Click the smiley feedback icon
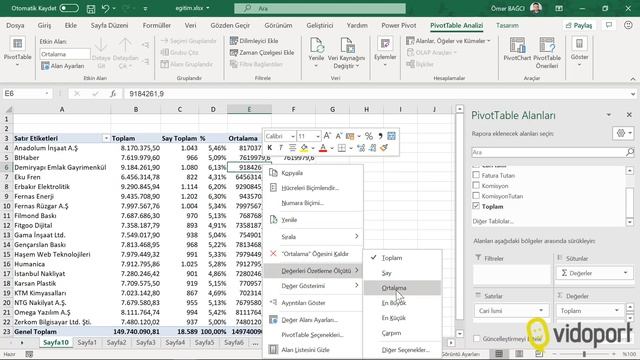640x360 pixels. click(x=628, y=25)
